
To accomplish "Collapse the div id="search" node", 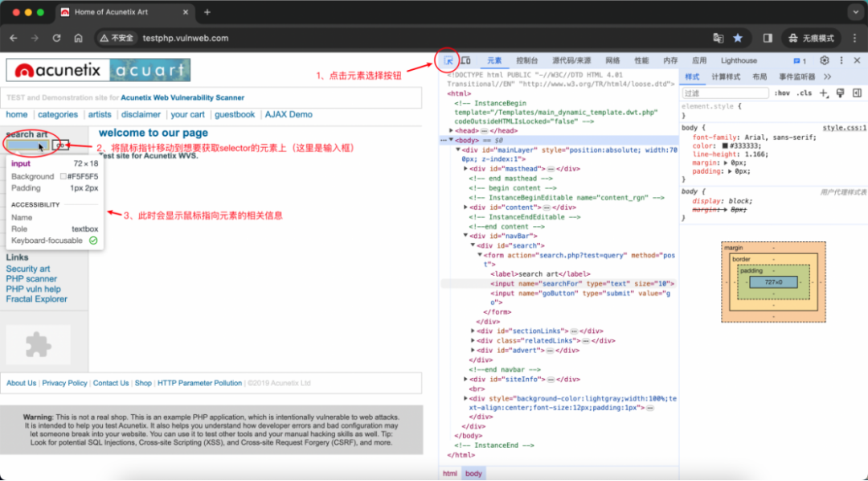I will click(473, 245).
